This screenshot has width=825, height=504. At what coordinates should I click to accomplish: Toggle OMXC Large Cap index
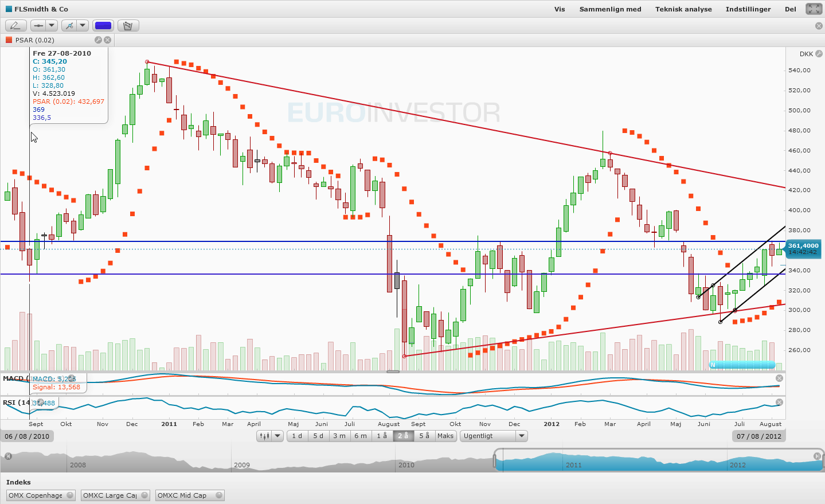tap(115, 495)
